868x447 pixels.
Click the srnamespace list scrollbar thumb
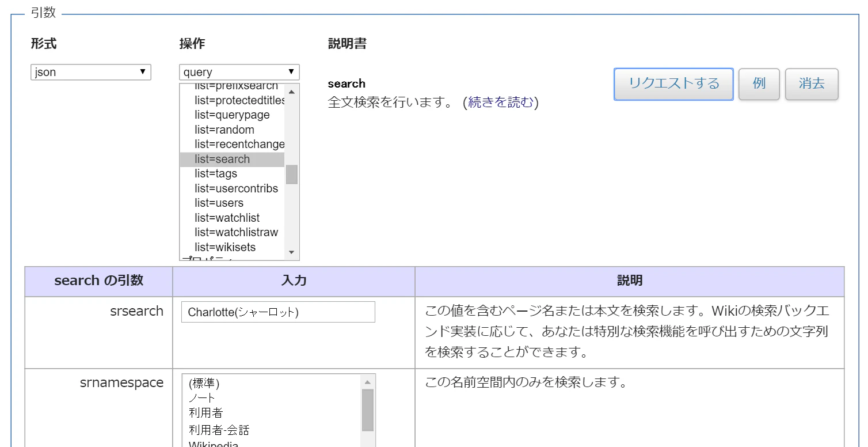click(x=368, y=410)
